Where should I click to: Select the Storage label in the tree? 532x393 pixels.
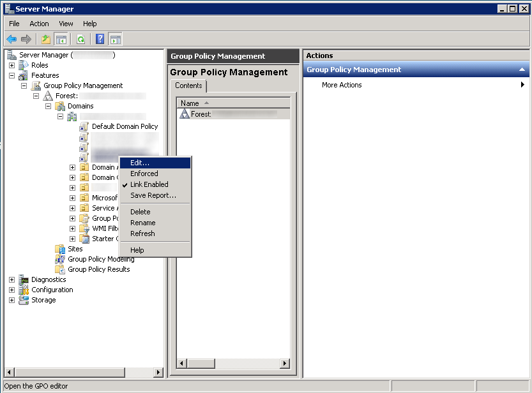tap(43, 300)
